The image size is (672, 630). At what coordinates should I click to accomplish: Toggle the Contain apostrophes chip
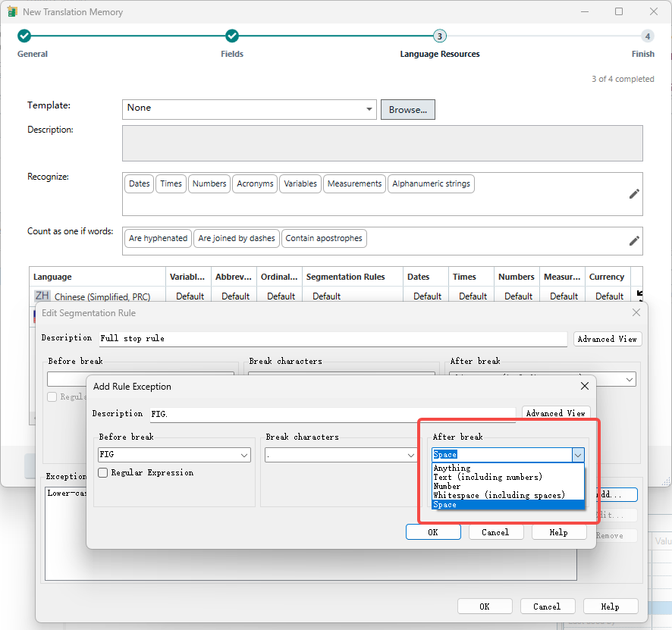(324, 238)
